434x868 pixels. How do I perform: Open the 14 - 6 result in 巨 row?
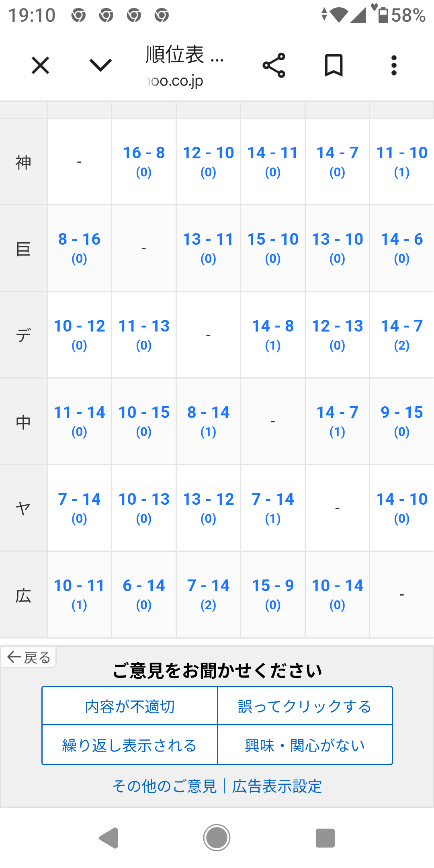[x=402, y=248]
